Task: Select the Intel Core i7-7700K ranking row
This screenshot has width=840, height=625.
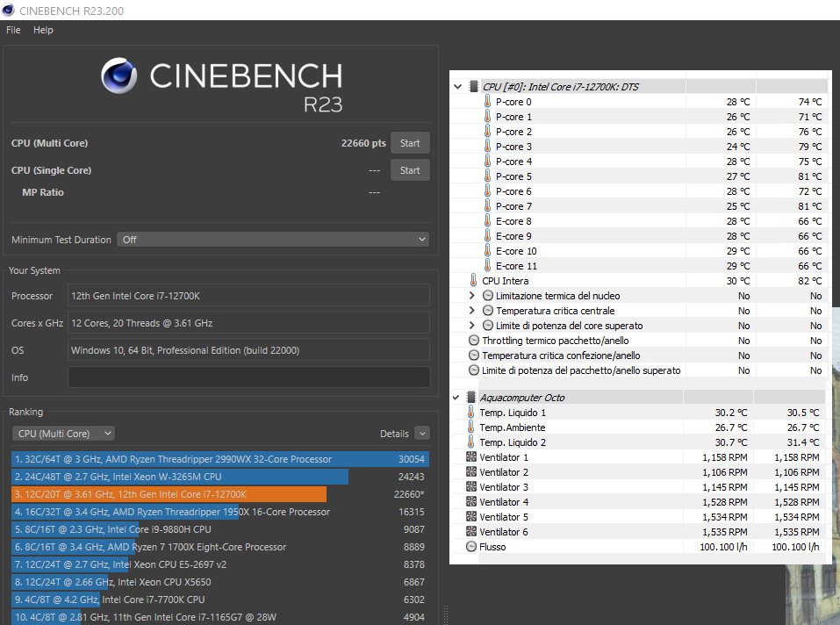Action: point(220,600)
